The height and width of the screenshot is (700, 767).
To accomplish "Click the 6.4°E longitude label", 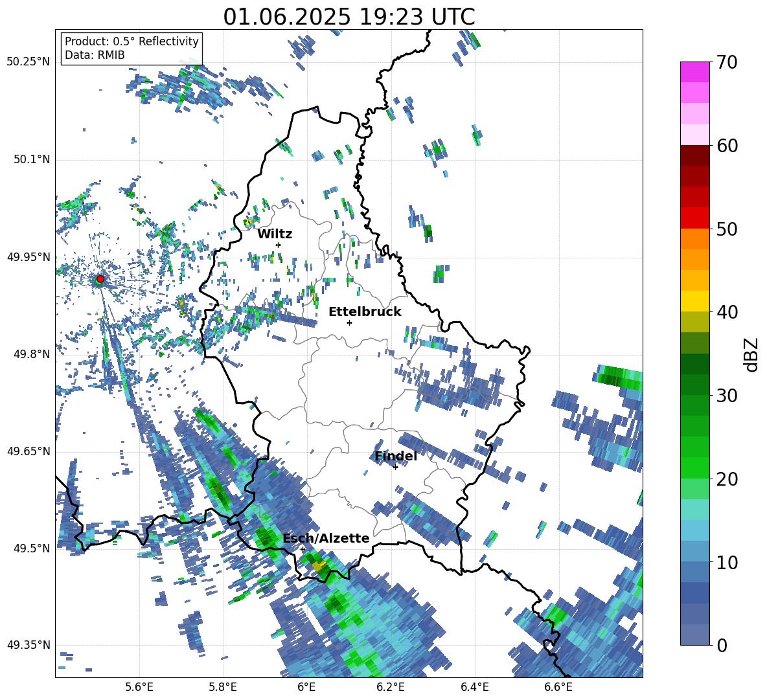I will 474,688.
